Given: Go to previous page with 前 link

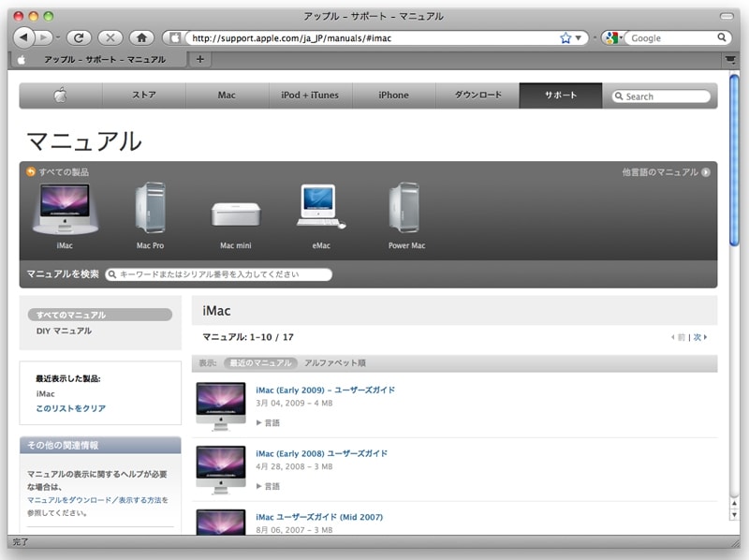Looking at the screenshot, I should pos(678,337).
